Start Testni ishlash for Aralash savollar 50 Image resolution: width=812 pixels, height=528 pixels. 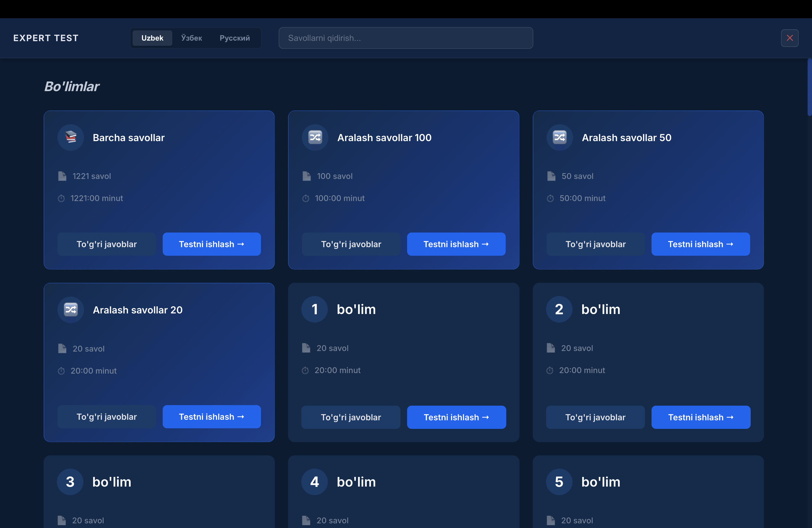click(701, 244)
